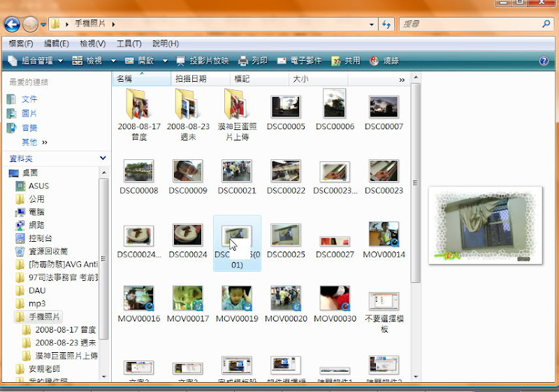The width and height of the screenshot is (559, 392).
Task: Click the 大小 column header
Action: [318, 79]
